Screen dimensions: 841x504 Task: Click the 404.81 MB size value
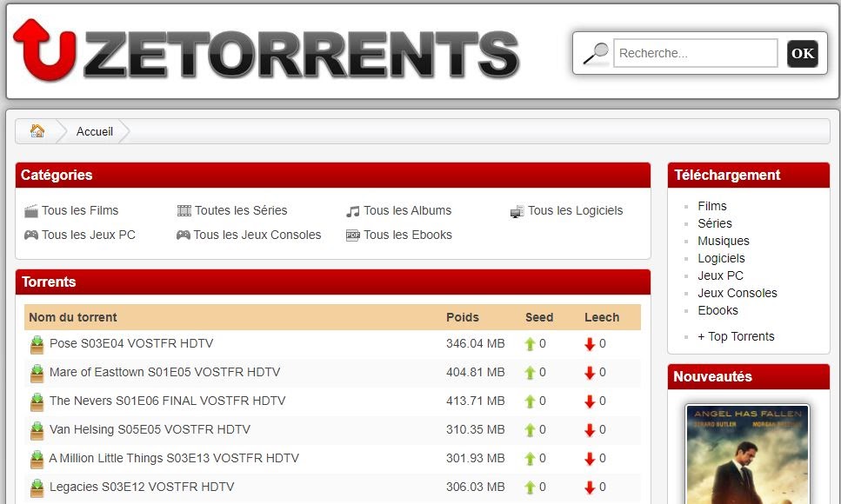tap(475, 372)
